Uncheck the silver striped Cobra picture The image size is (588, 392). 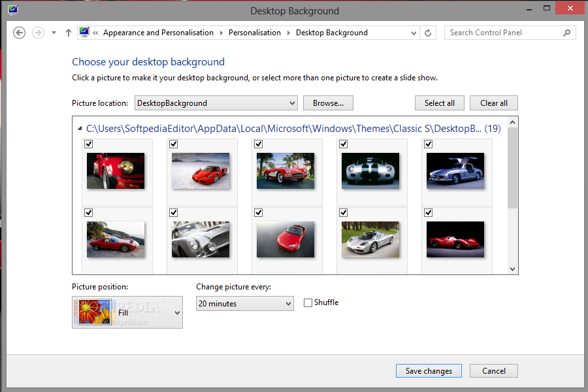[x=343, y=144]
